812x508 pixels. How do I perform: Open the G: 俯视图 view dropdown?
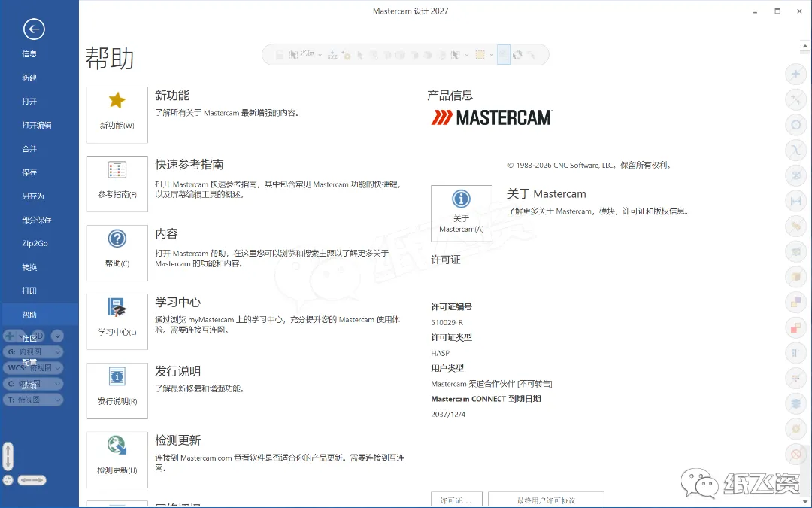[33, 352]
